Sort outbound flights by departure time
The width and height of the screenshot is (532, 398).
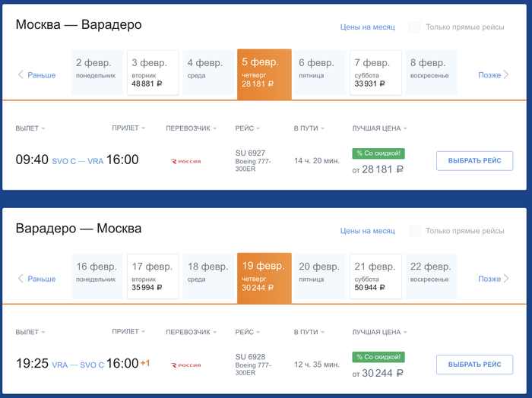[30, 128]
